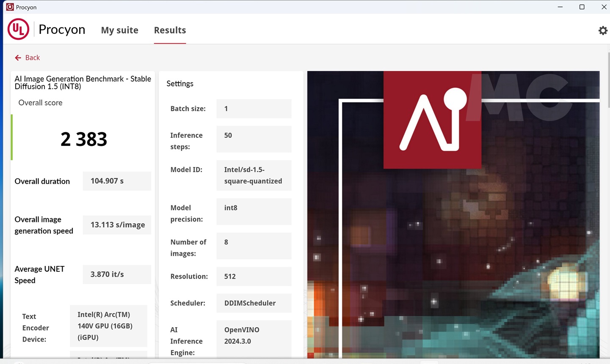The width and height of the screenshot is (610, 364).
Task: Click the back arrow icon
Action: tap(18, 58)
